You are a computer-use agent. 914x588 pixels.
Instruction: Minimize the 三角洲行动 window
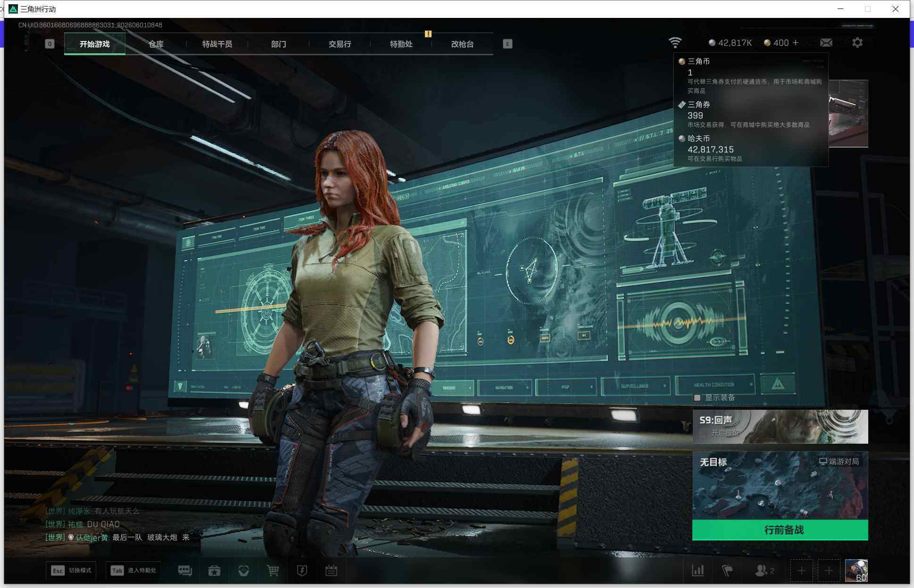pyautogui.click(x=840, y=9)
